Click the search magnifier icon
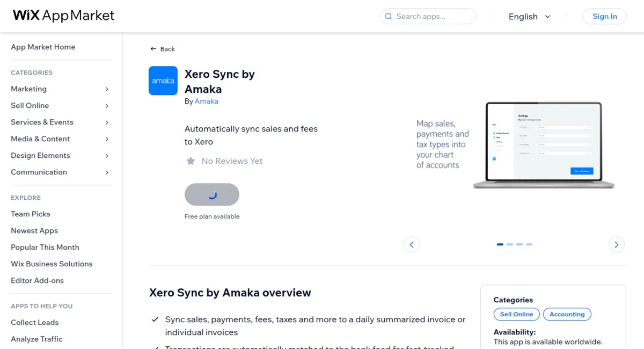644x349 pixels. click(389, 16)
